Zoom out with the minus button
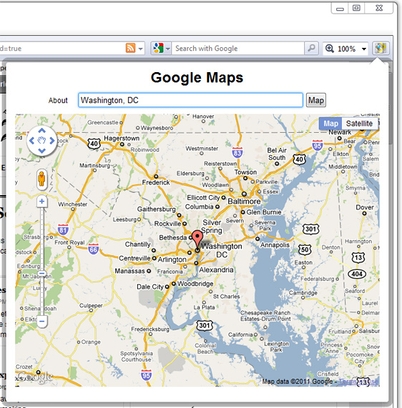Image resolution: width=402 pixels, height=408 pixels. click(x=42, y=322)
